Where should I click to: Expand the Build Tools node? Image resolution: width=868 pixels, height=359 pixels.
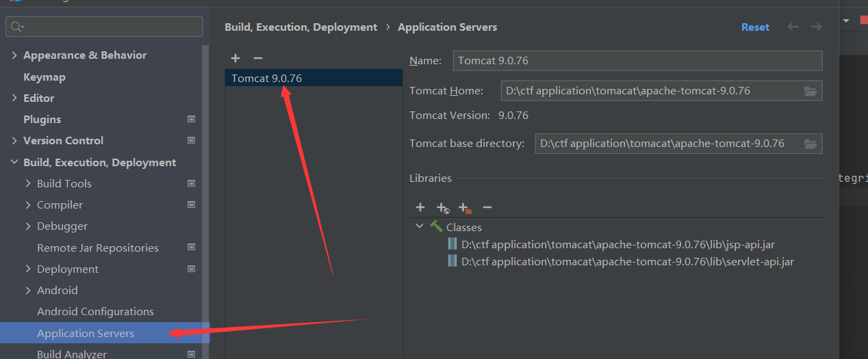pos(28,184)
